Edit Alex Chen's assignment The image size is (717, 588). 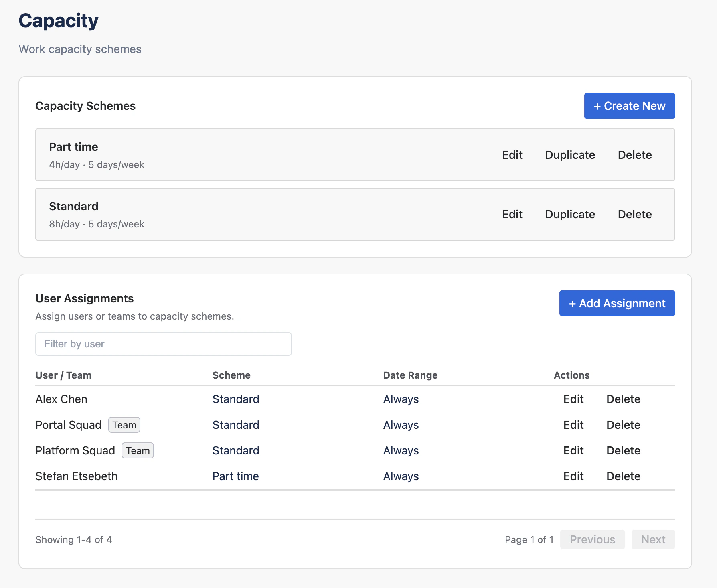(x=573, y=399)
